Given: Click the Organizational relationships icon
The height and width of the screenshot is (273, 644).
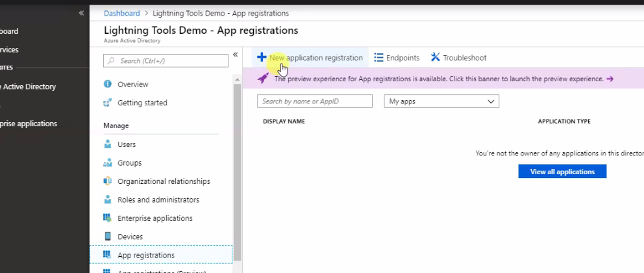Looking at the screenshot, I should [108, 181].
